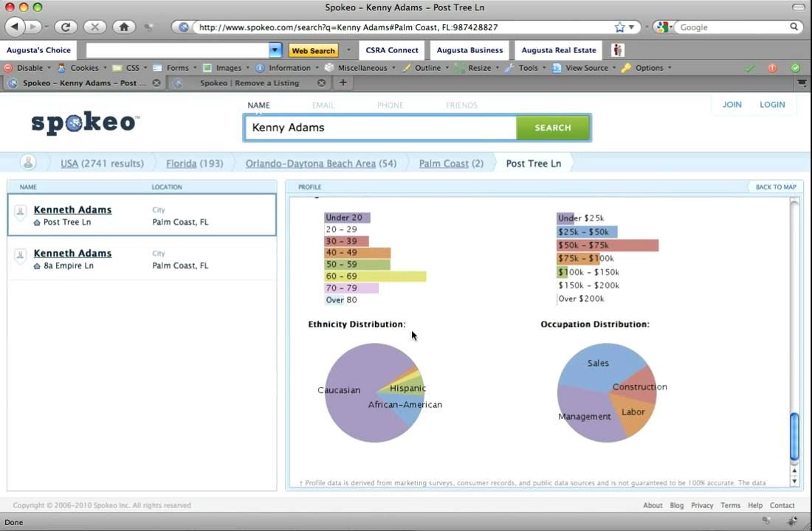Close the 'Spokeo | Remove a Listing' tab

click(321, 83)
